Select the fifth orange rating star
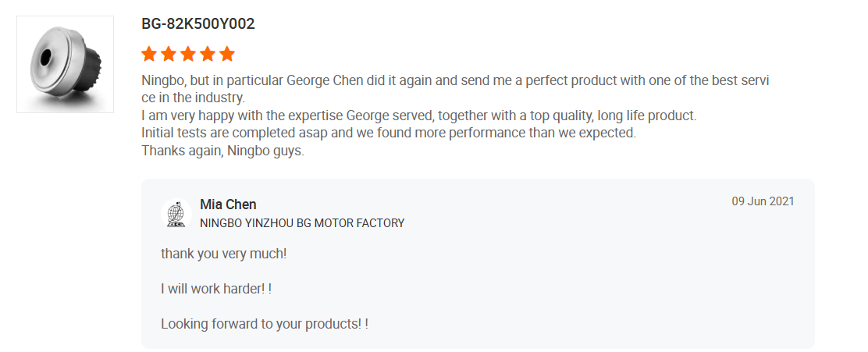The height and width of the screenshot is (352, 868). (227, 54)
